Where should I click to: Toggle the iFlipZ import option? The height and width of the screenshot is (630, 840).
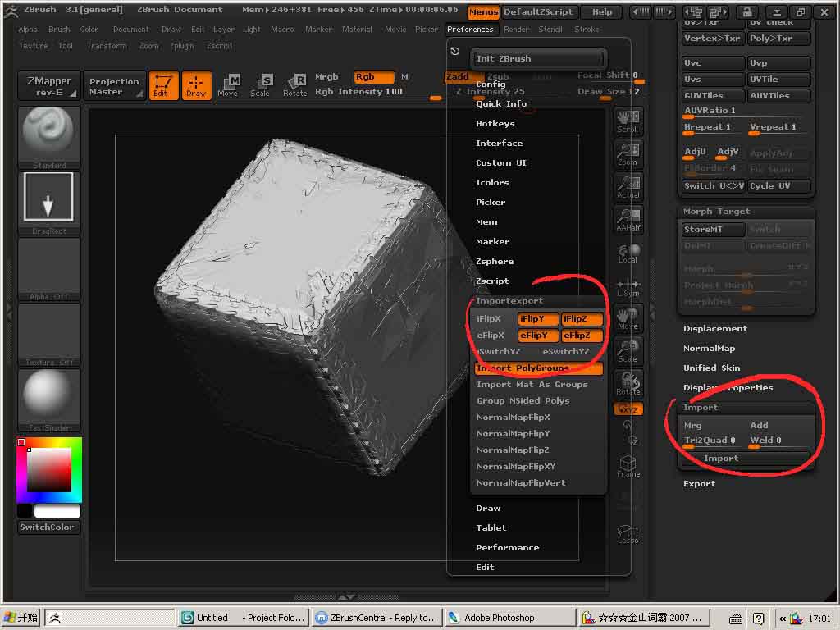pyautogui.click(x=582, y=319)
